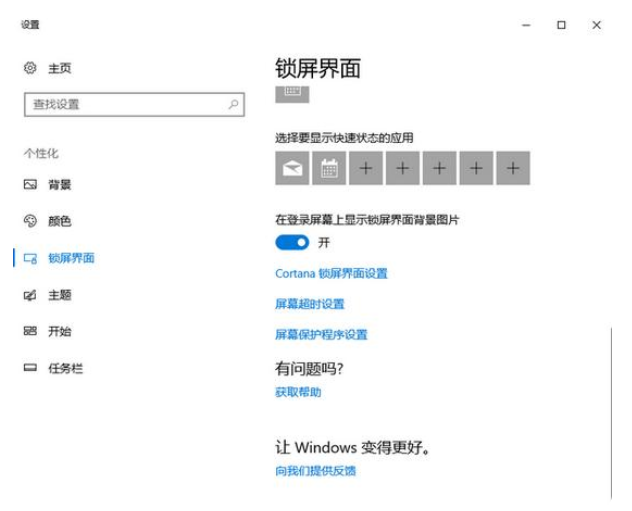The width and height of the screenshot is (632, 511).
Task: Click the vertical scrollbar on the right
Action: point(611,410)
